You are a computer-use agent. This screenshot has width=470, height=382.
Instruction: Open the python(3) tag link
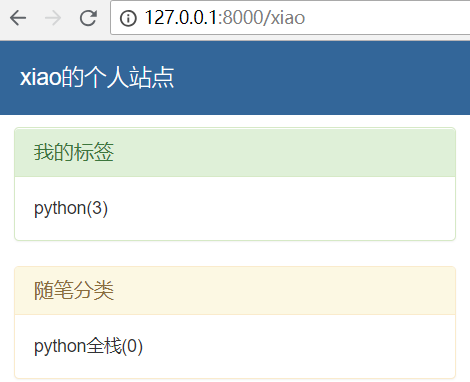[71, 209]
